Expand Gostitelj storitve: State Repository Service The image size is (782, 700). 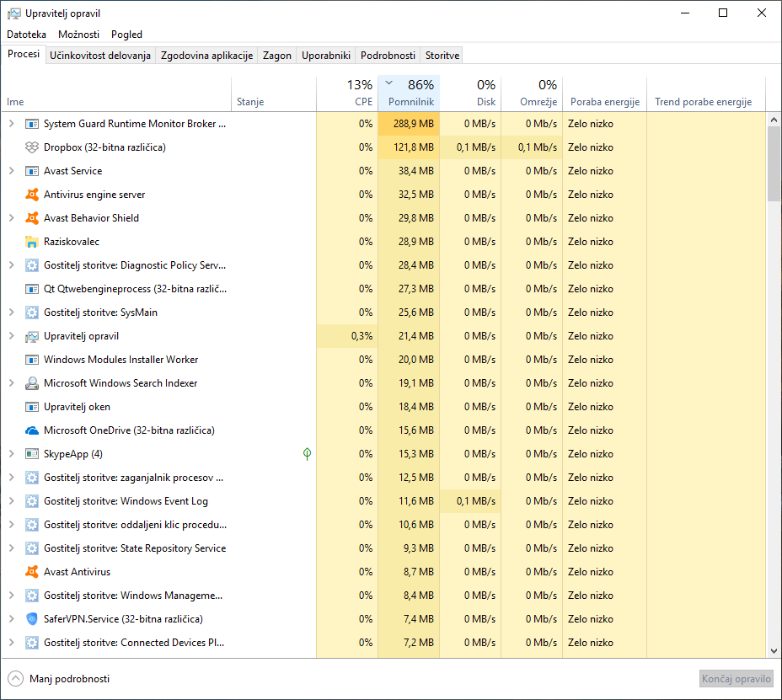[12, 548]
